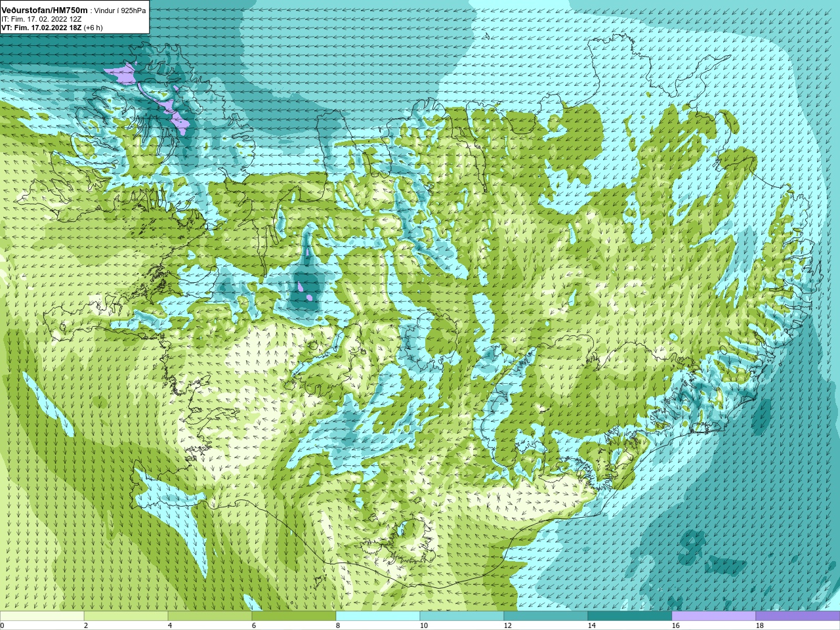Click the legend value '8'
The height and width of the screenshot is (630, 840).
(x=338, y=626)
